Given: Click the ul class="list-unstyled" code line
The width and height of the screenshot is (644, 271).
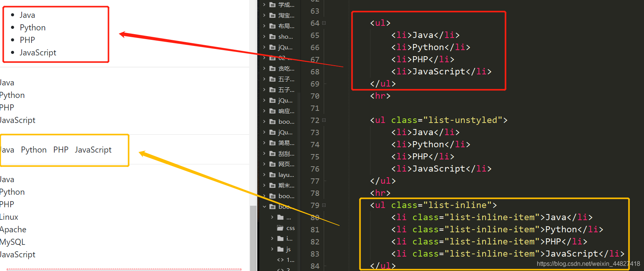Looking at the screenshot, I should coord(439,120).
